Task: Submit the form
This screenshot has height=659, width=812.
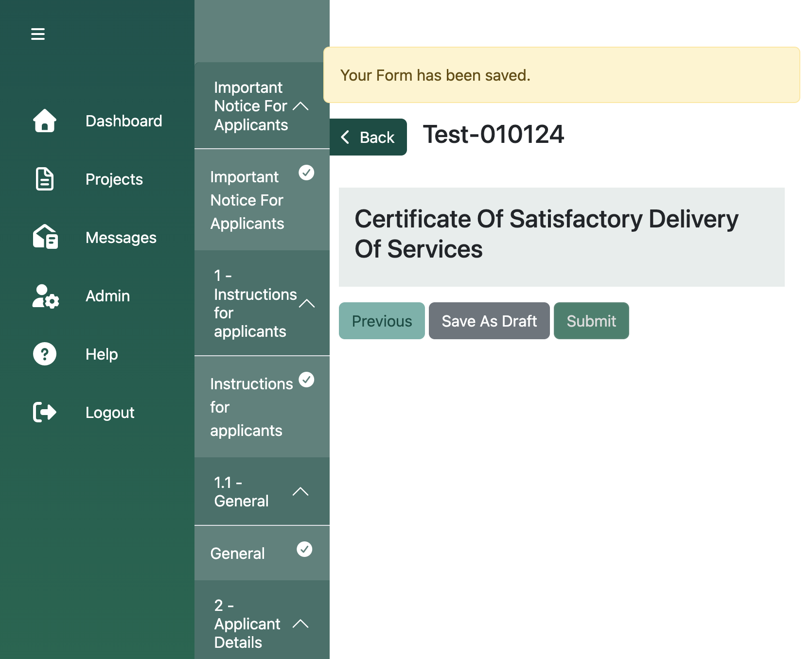Action: (591, 321)
